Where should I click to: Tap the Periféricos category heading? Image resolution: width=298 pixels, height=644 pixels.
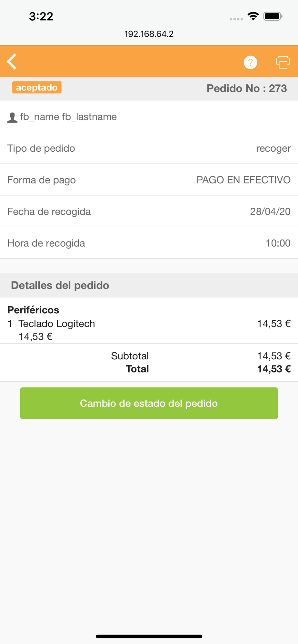coord(33,310)
